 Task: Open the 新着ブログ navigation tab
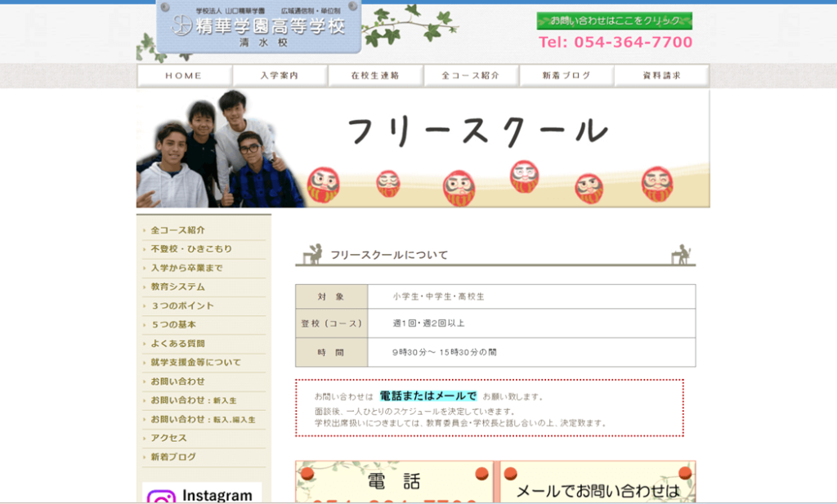[566, 76]
